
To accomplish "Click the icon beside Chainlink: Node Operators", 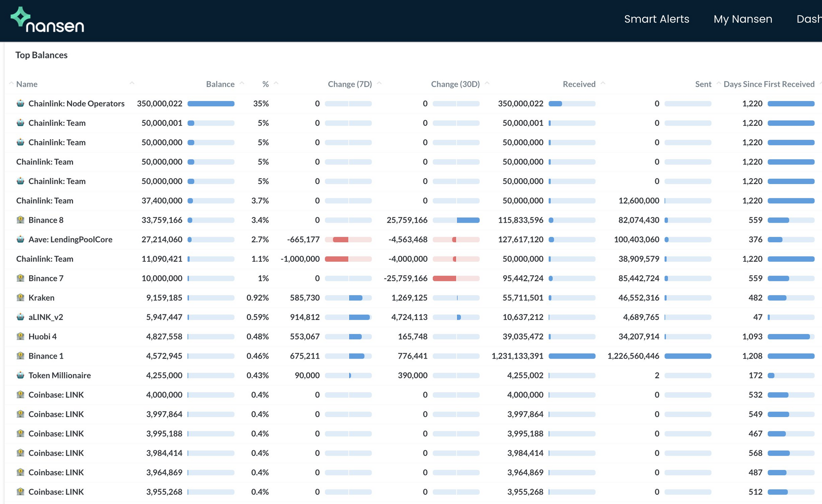I will click(x=20, y=103).
